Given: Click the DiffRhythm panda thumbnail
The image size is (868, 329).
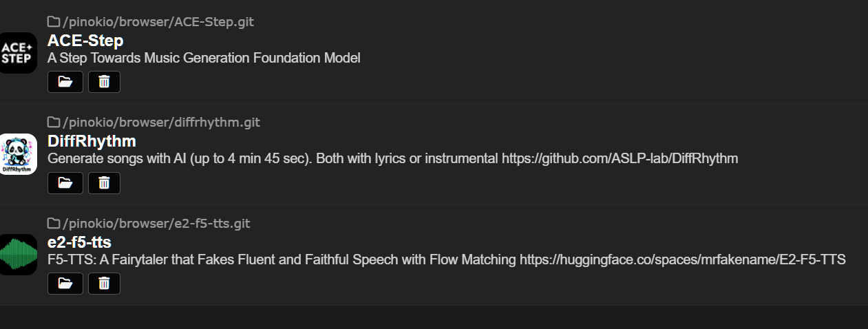Looking at the screenshot, I should point(17,154).
